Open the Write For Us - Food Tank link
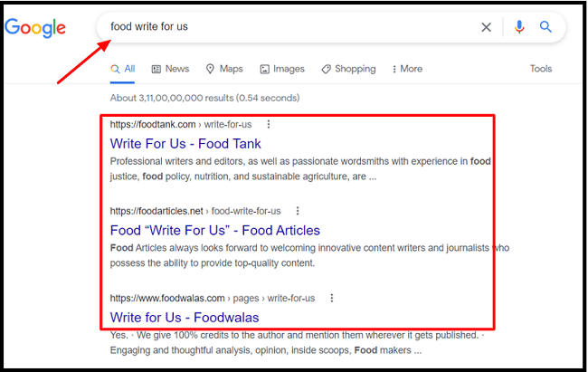This screenshot has height=372, width=588. (x=185, y=144)
